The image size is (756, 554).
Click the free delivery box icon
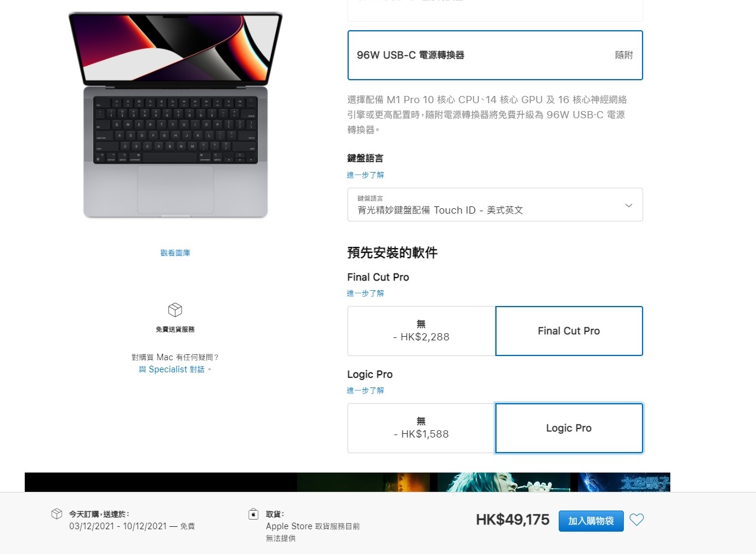175,310
